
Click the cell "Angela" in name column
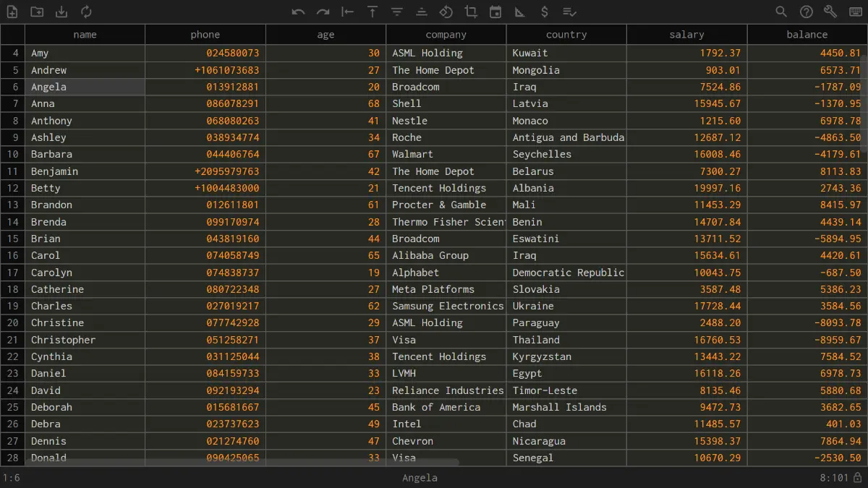coord(85,87)
